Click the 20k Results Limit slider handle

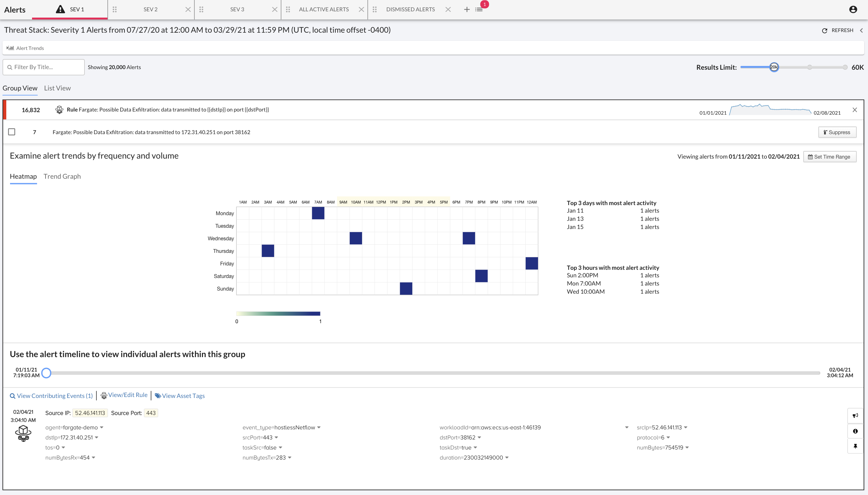click(x=774, y=67)
